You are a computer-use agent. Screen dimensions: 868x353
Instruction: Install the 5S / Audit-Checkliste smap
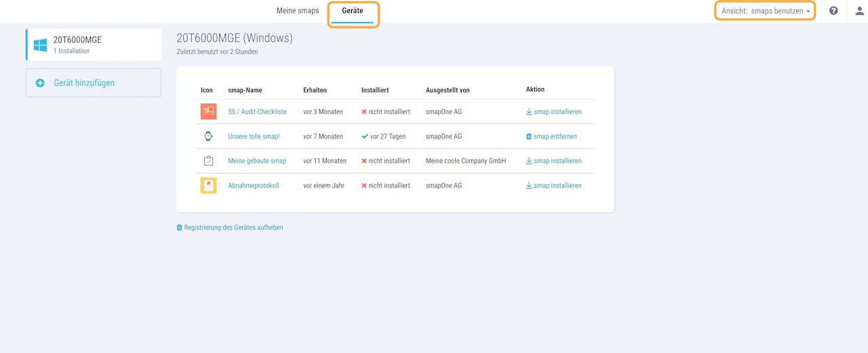coord(553,112)
